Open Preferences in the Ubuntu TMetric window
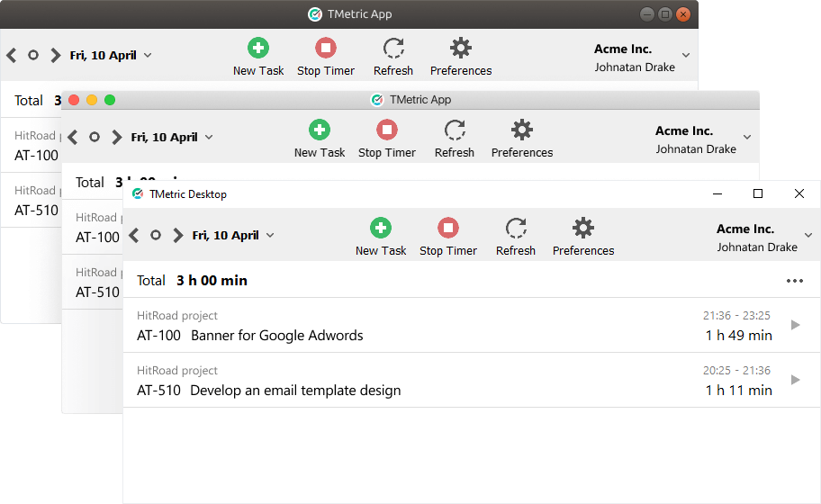 461,57
